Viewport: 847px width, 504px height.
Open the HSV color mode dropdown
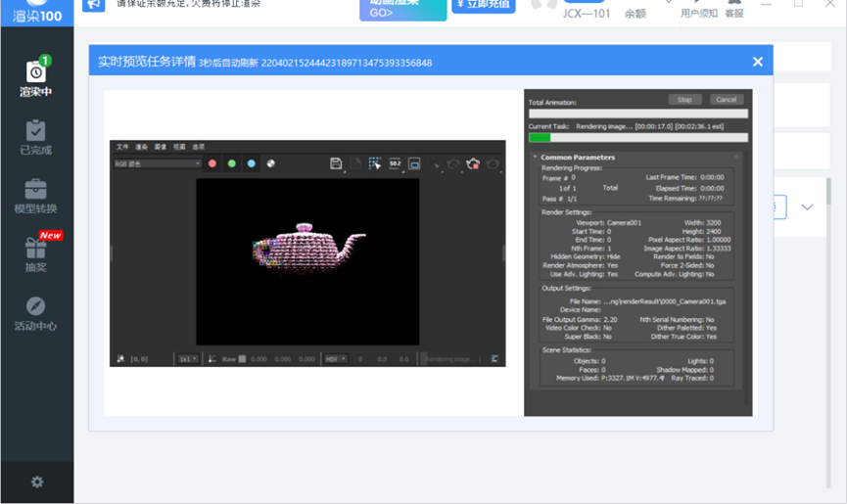[x=336, y=359]
